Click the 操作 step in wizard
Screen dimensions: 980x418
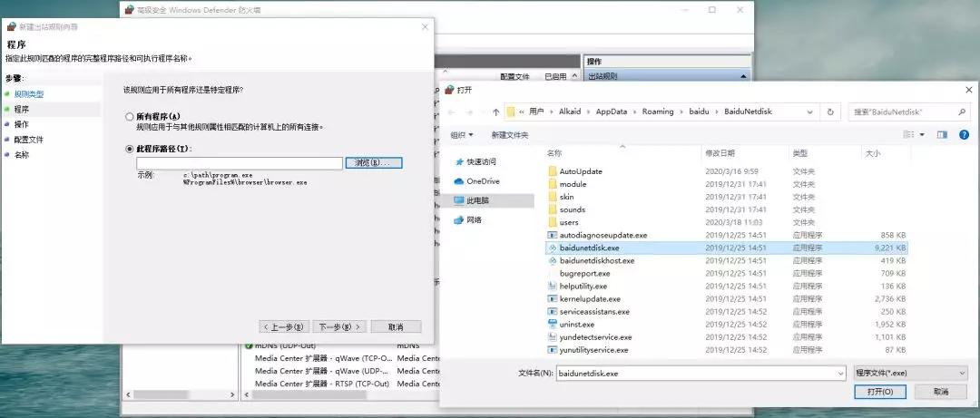(21, 124)
